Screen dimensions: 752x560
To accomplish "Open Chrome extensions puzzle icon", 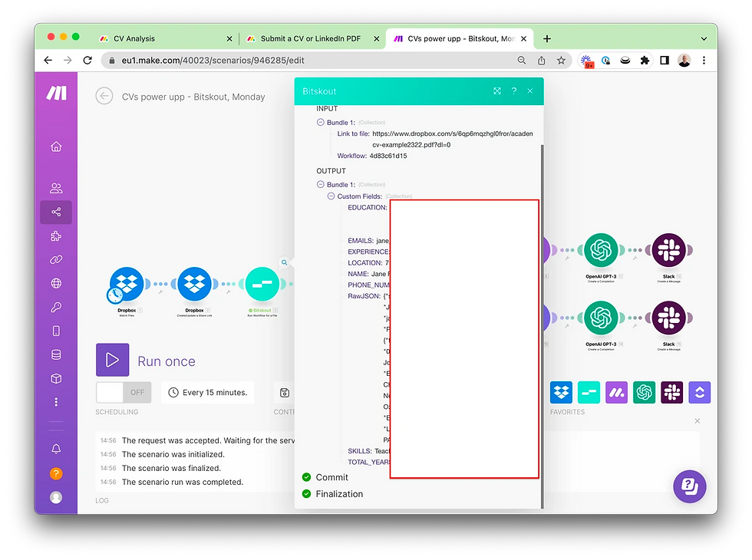I will [645, 61].
